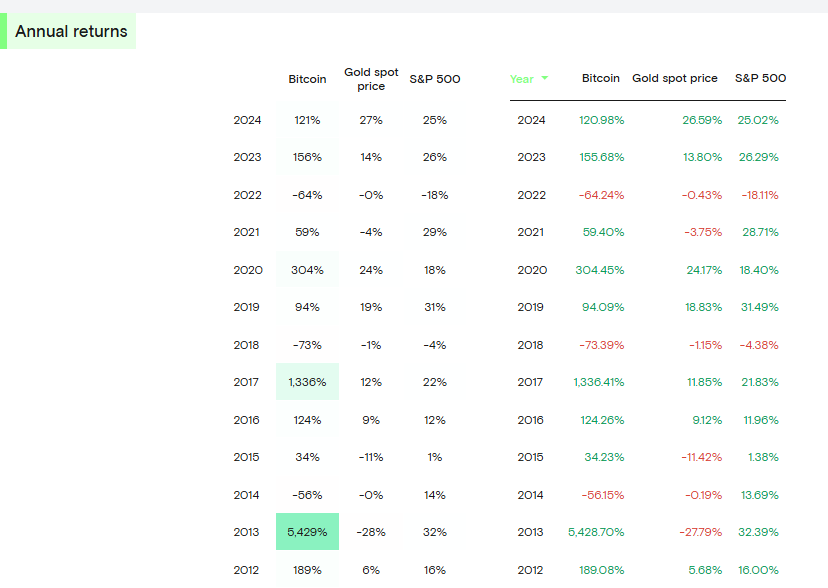Image resolution: width=828 pixels, height=588 pixels.
Task: Sort by the Year column header
Action: 522,79
